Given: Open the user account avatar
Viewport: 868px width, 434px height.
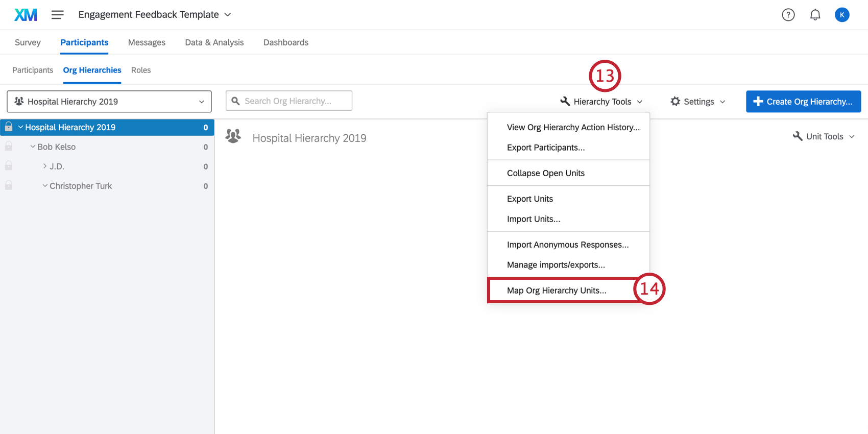Looking at the screenshot, I should coord(842,15).
